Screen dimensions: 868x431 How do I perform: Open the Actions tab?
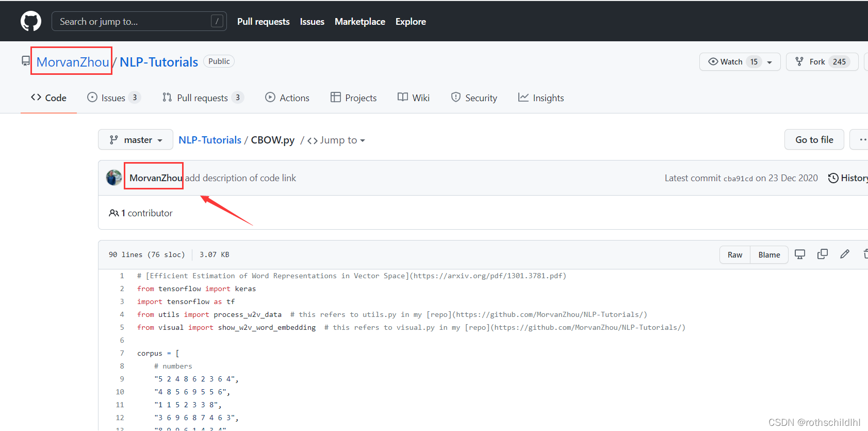click(287, 98)
